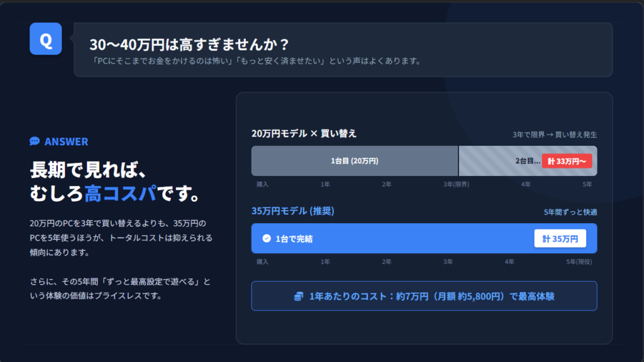Click the 3年(限界) timeline label
The width and height of the screenshot is (644, 362).
456,184
